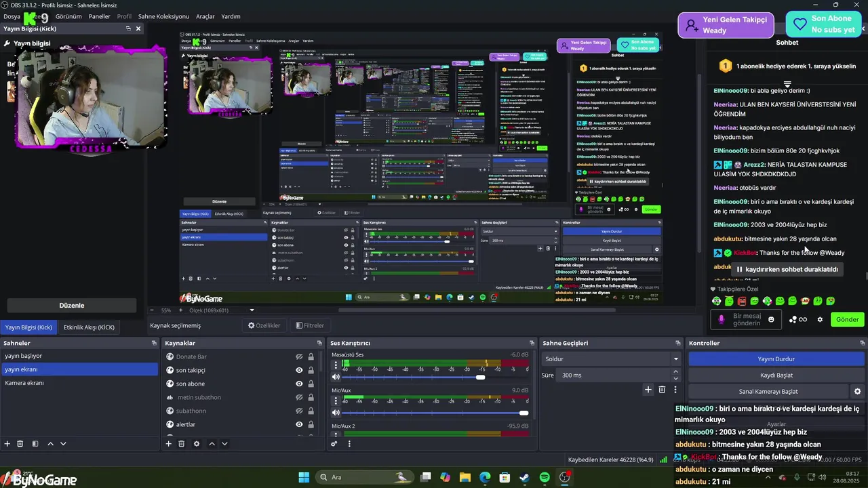This screenshot has width=868, height=488.
Task: Hide the alertlar source
Action: tap(299, 424)
